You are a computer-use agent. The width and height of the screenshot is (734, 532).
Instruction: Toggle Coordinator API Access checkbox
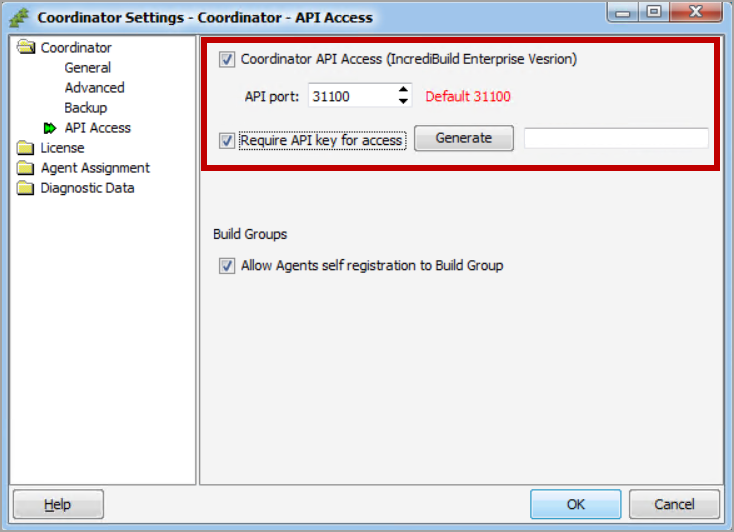click(x=227, y=59)
